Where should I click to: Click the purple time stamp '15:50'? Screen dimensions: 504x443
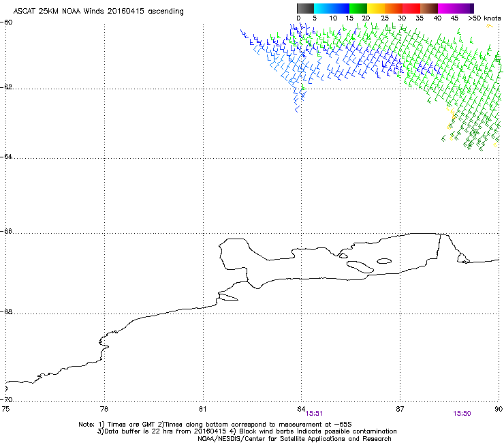[462, 414]
